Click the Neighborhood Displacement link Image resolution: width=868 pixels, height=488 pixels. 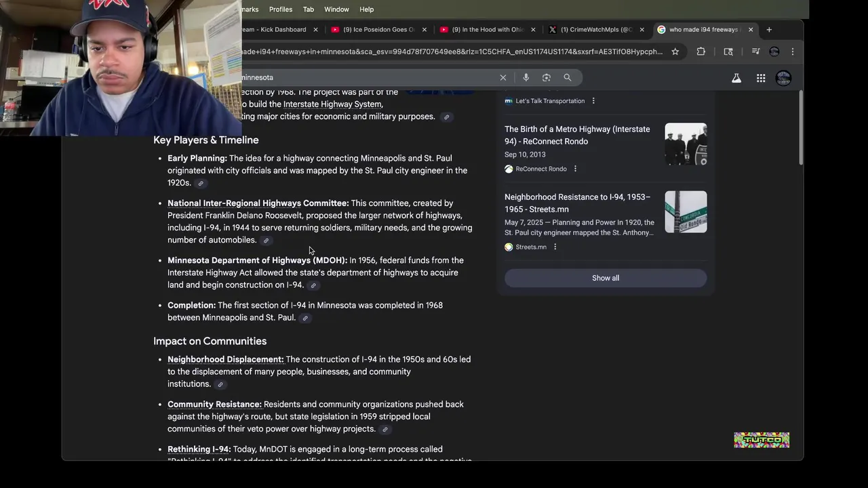click(x=226, y=359)
